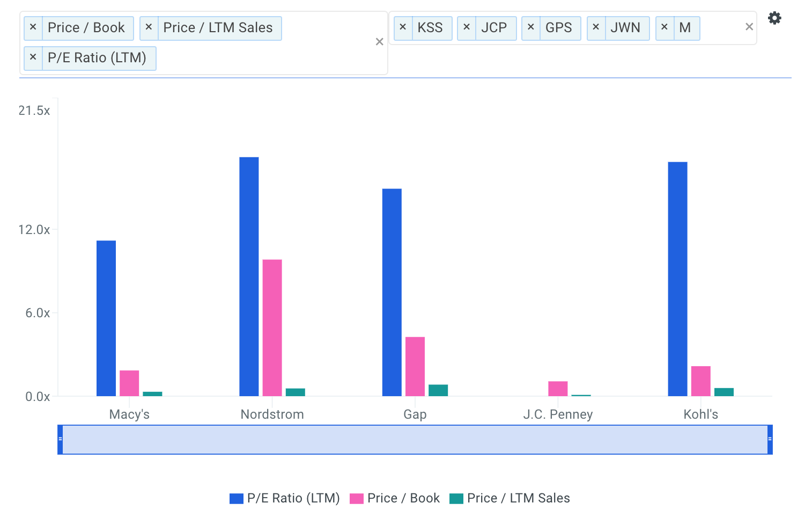Click Kohl's blue P/E bar
This screenshot has height=525, width=812.
[x=677, y=279]
